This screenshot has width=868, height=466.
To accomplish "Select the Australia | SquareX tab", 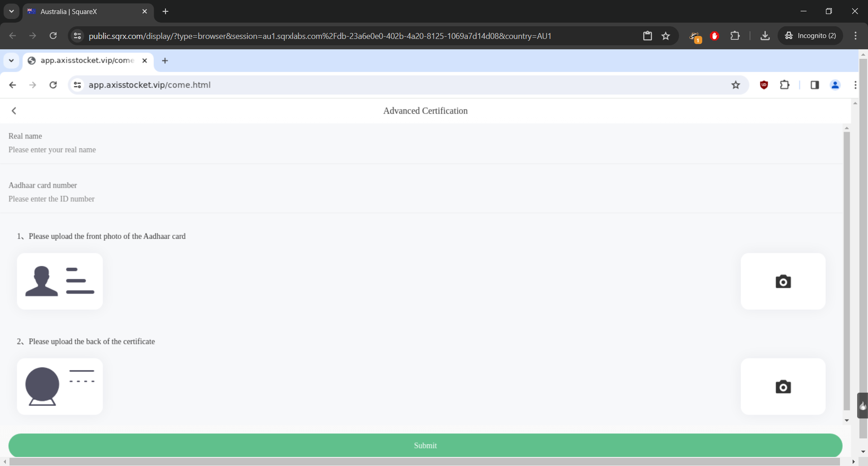I will click(86, 12).
